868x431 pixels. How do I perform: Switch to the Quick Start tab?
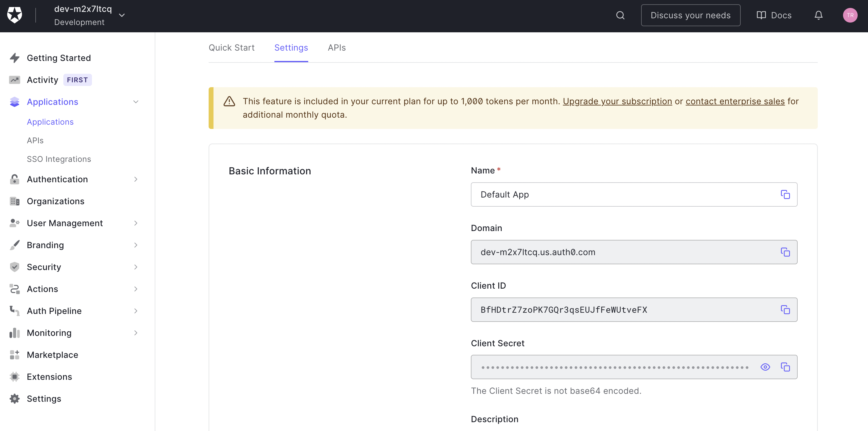tap(231, 48)
